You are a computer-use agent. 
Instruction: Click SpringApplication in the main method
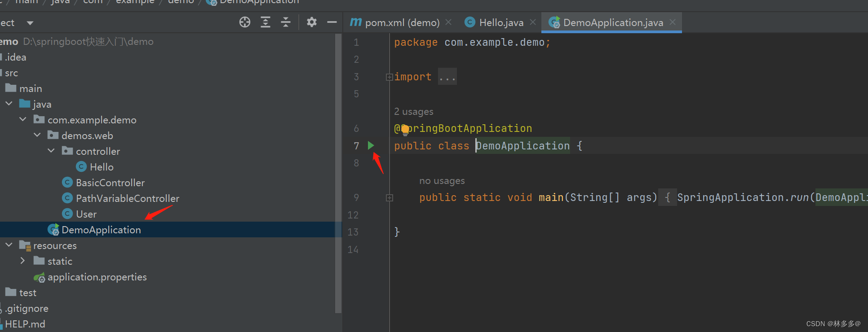click(731, 197)
